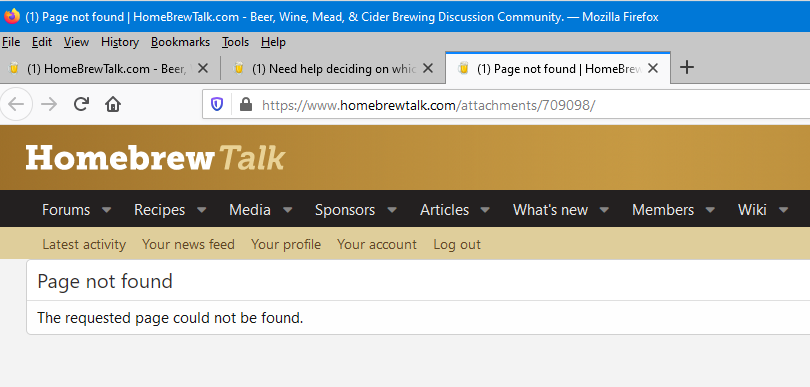Close the 'Page not found' tab
The image size is (810, 387).
tap(653, 68)
